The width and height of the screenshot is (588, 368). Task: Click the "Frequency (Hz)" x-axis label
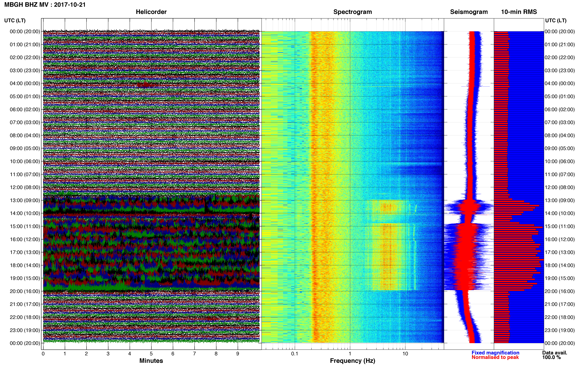pyautogui.click(x=352, y=361)
